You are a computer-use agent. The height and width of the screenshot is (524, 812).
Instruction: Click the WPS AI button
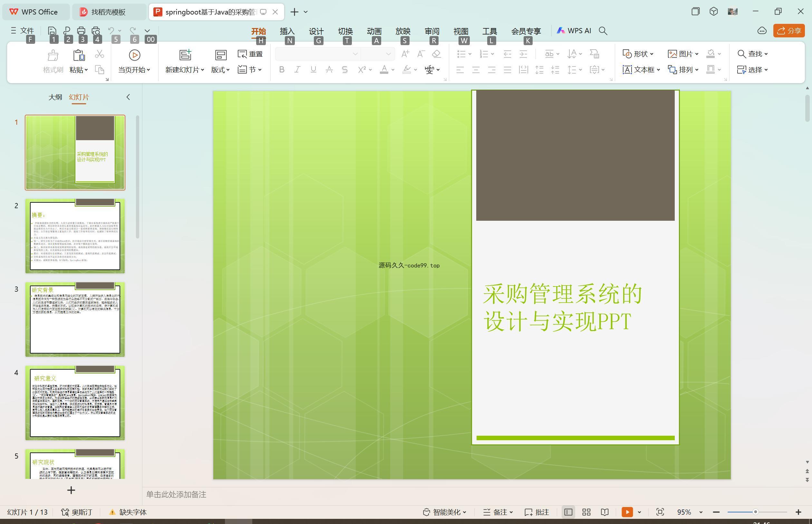(574, 31)
